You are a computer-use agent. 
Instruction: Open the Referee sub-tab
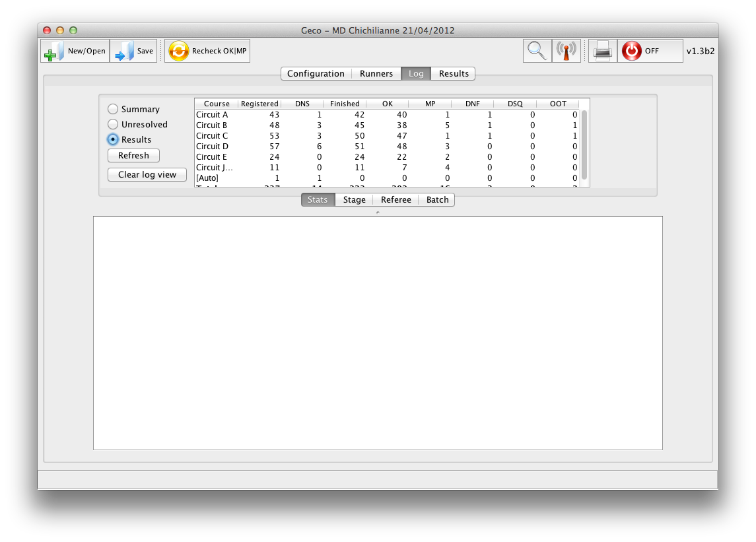click(x=396, y=199)
